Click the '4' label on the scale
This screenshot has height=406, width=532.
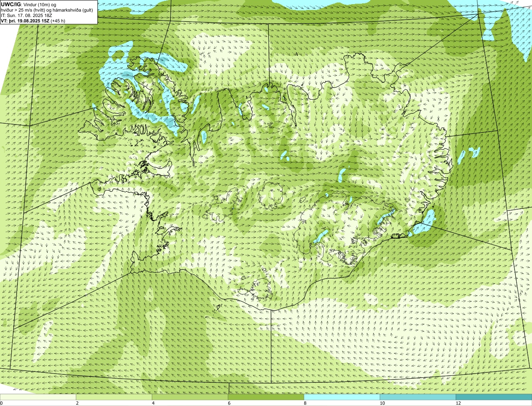(153, 403)
